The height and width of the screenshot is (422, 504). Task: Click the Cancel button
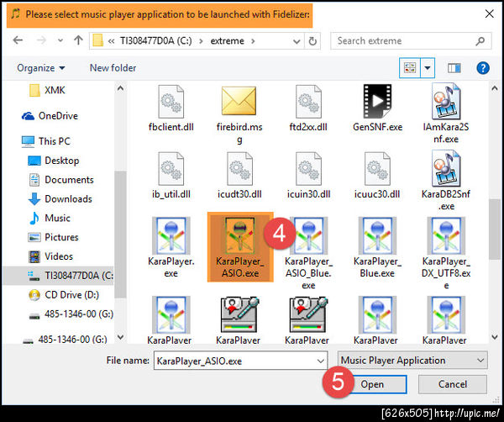(452, 384)
